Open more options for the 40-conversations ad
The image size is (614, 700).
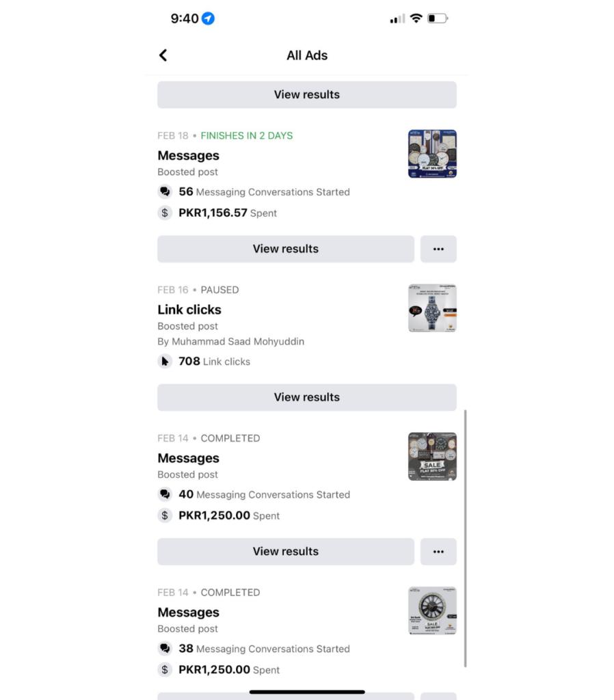[x=438, y=552]
